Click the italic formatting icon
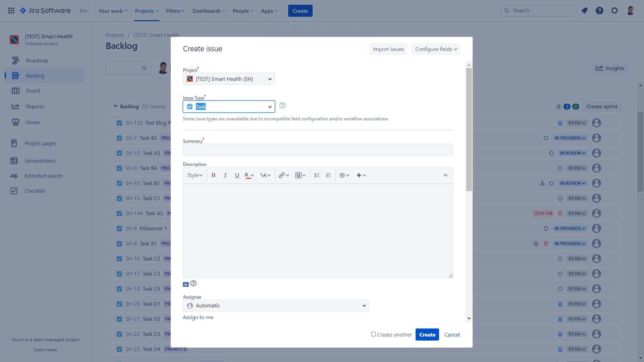The width and height of the screenshot is (644, 362). pyautogui.click(x=225, y=175)
